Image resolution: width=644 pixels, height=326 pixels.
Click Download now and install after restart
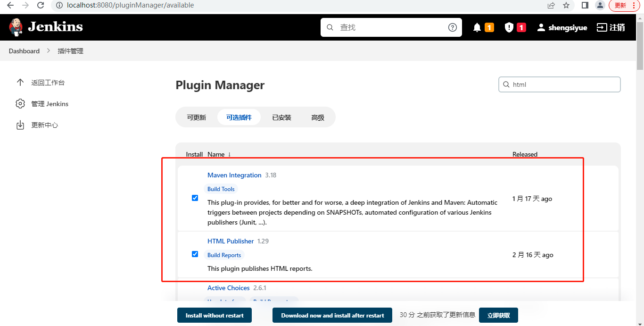(x=332, y=315)
